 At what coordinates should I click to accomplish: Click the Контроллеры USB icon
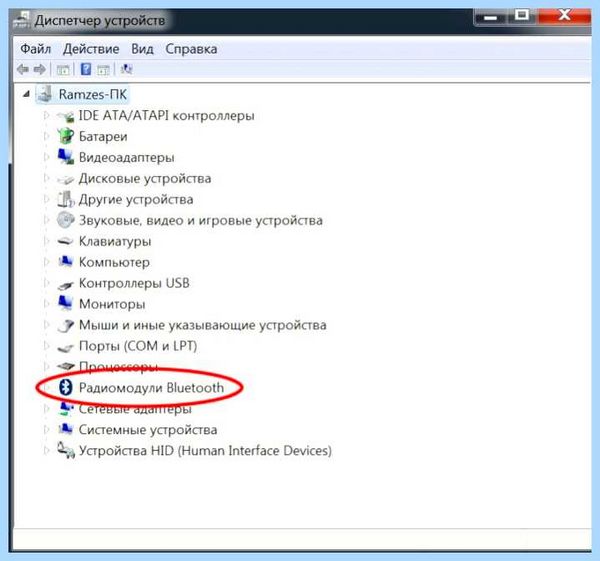(x=65, y=284)
